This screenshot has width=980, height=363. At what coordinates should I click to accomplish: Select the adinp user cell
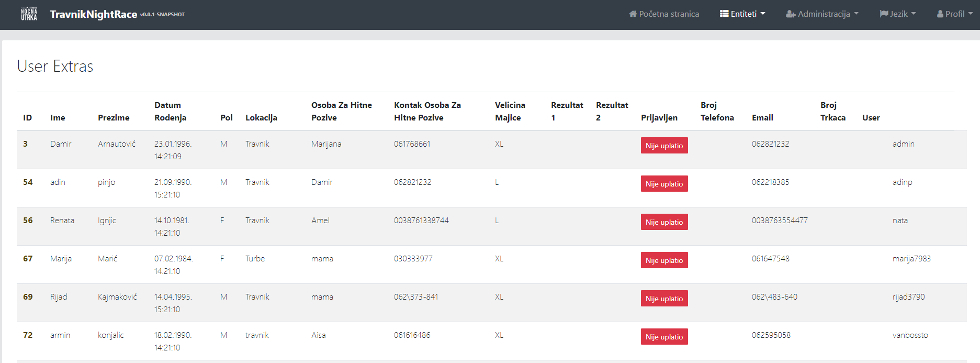(x=903, y=182)
